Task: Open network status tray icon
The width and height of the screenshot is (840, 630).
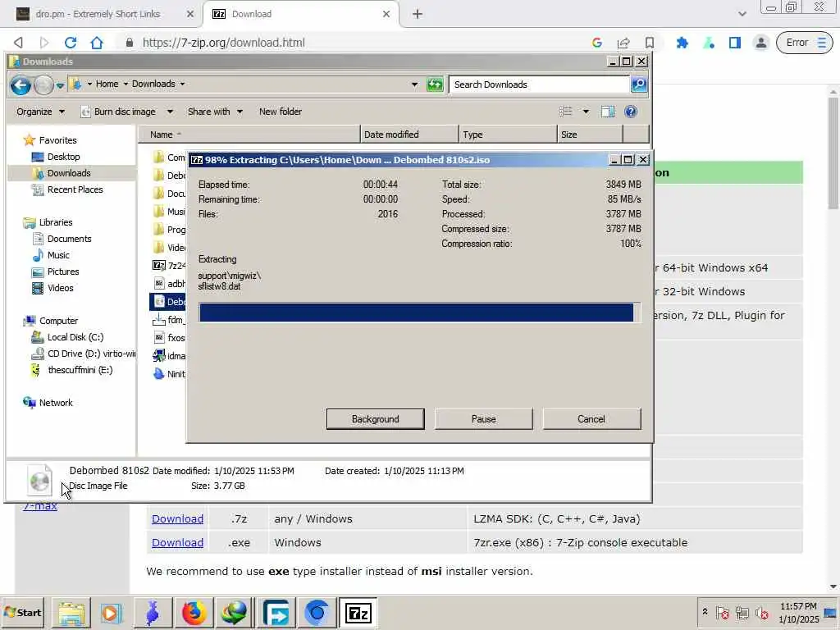Action: [x=742, y=612]
